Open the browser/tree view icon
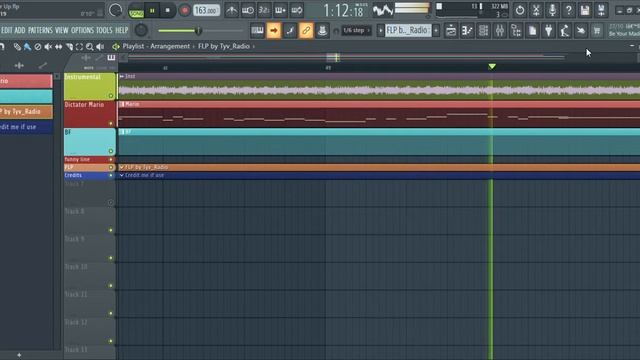 pyautogui.click(x=516, y=30)
